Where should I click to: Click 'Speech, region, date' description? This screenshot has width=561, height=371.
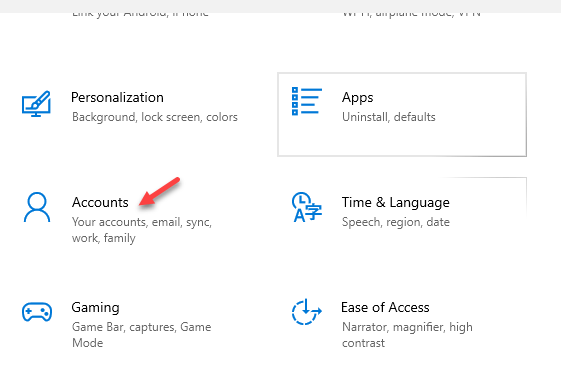396,222
